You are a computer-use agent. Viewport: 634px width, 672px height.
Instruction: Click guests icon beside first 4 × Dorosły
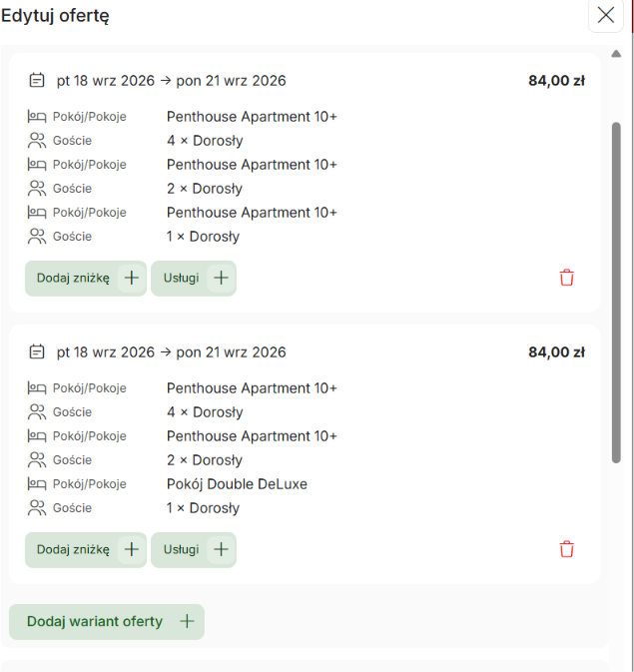click(37, 140)
